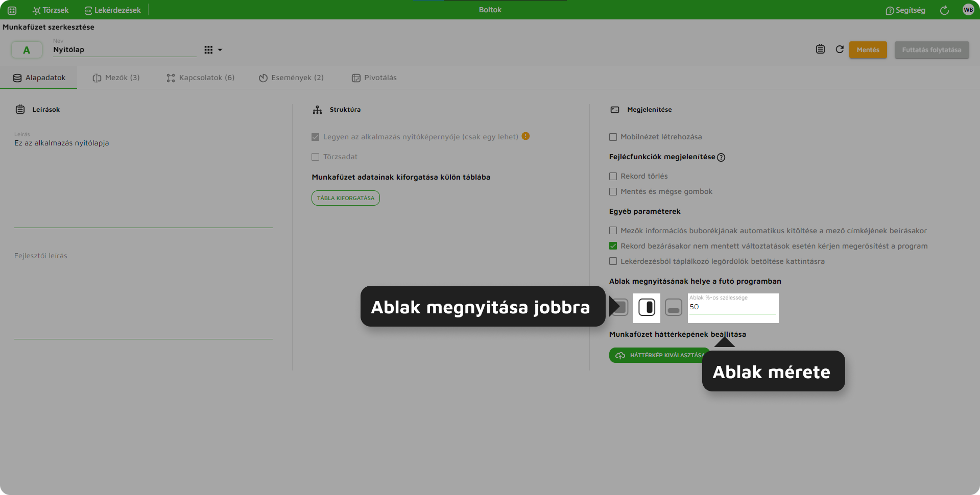Click the green A workbook icon

(27, 50)
